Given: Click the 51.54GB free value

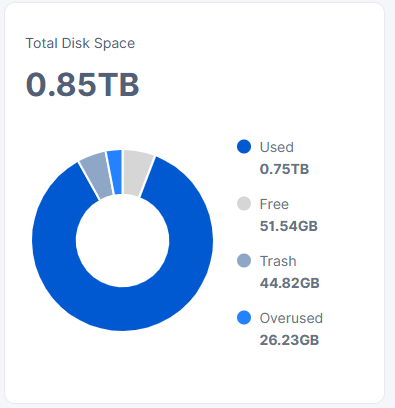Looking at the screenshot, I should point(289,226).
